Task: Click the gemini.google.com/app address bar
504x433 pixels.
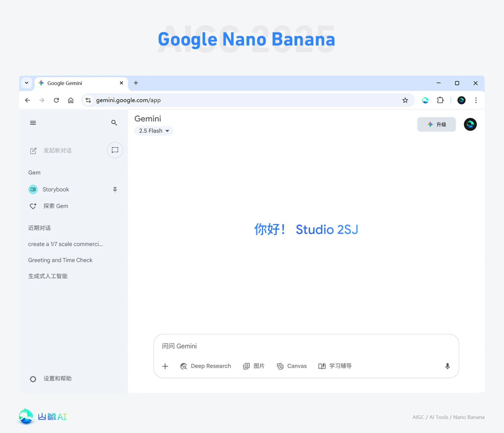Action: (x=248, y=100)
